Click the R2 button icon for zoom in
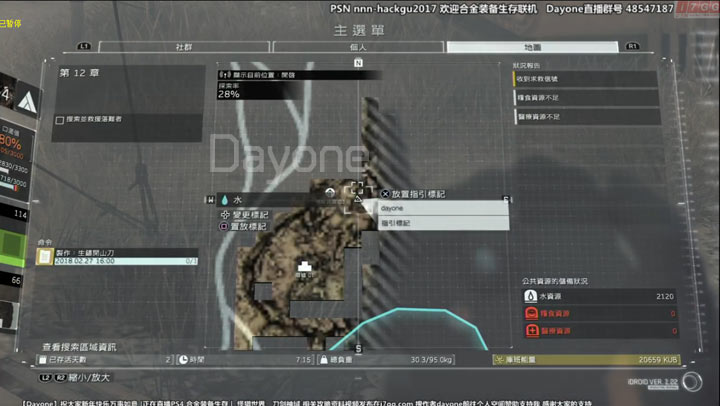The image size is (720, 406). click(61, 378)
